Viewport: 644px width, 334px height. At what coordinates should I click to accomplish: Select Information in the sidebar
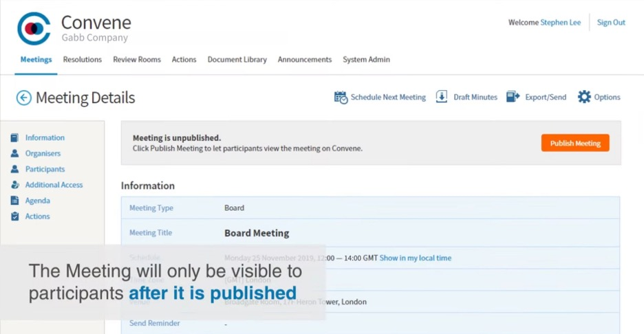tap(45, 138)
